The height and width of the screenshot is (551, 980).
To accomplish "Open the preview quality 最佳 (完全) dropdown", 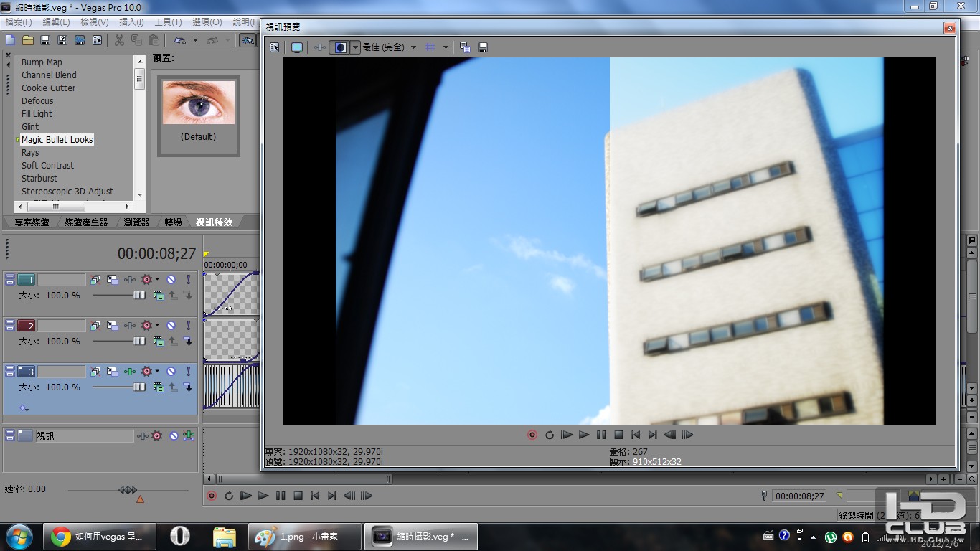I will point(390,47).
